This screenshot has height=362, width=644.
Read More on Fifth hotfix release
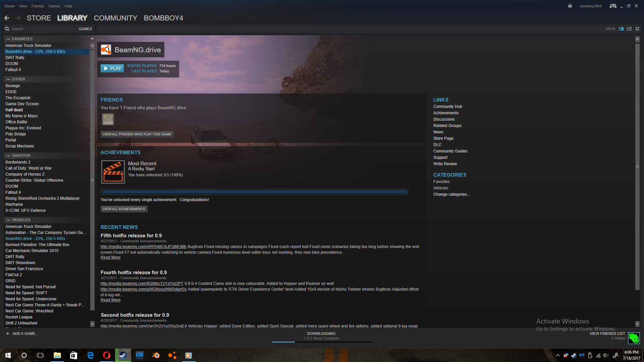pyautogui.click(x=110, y=257)
